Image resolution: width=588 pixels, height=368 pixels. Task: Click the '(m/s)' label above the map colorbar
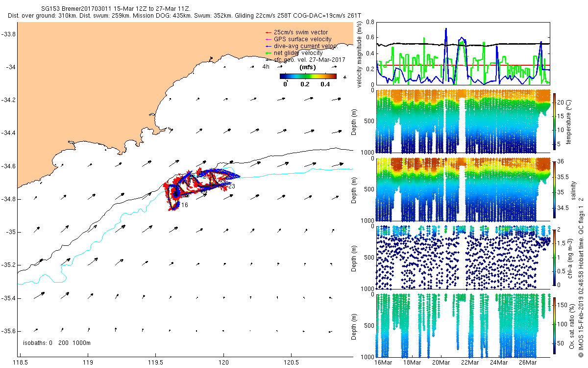307,67
